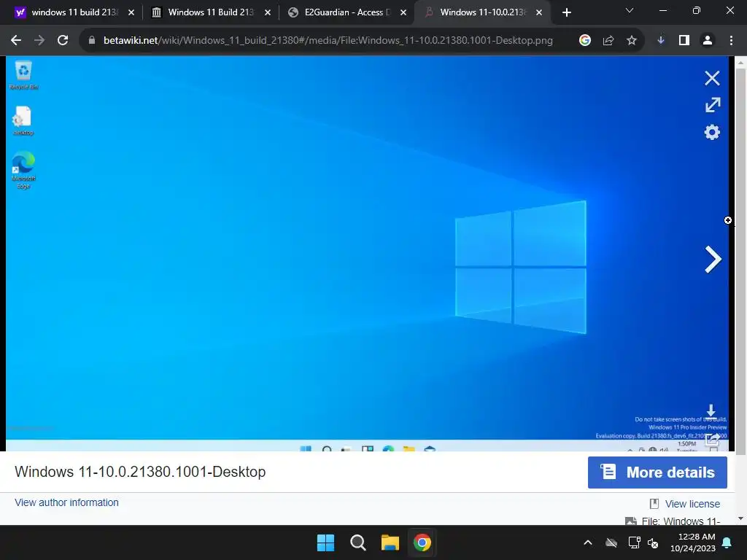Reload the betawiki page
The image size is (747, 560).
[63, 41]
